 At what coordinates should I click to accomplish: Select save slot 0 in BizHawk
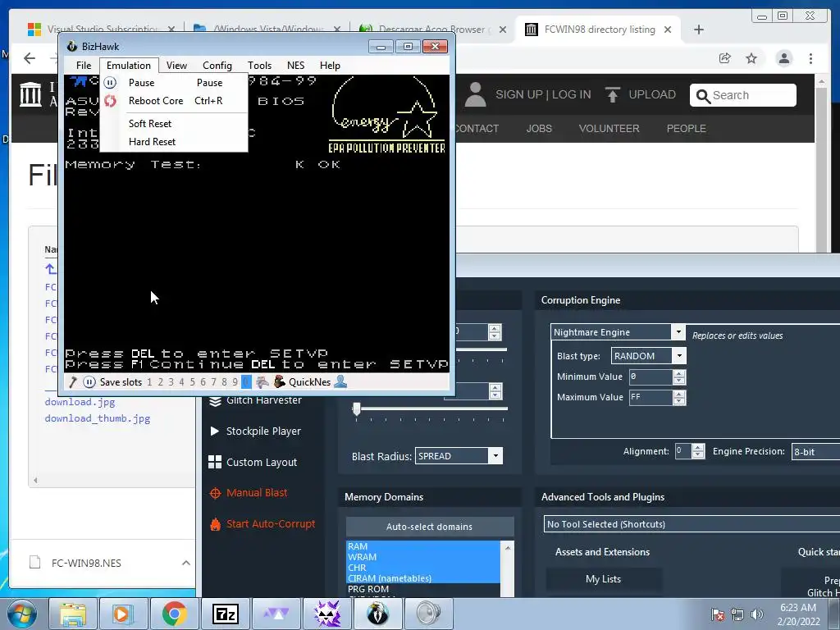point(246,382)
